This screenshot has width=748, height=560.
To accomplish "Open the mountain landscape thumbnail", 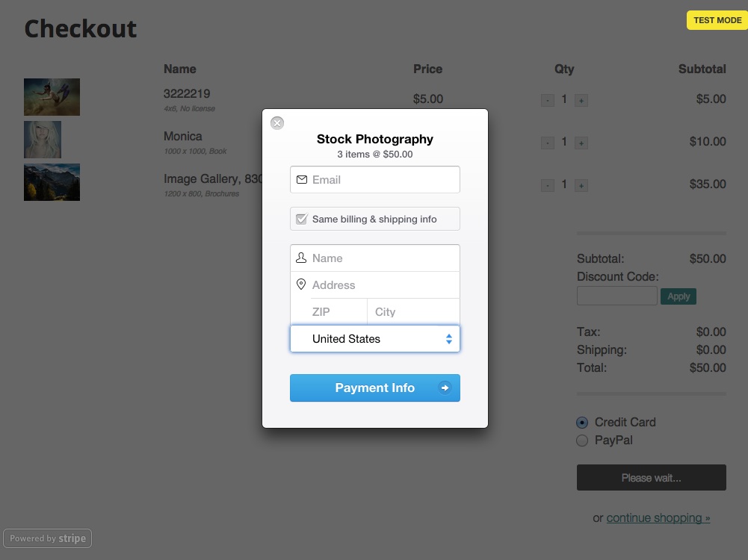I will pyautogui.click(x=52, y=182).
